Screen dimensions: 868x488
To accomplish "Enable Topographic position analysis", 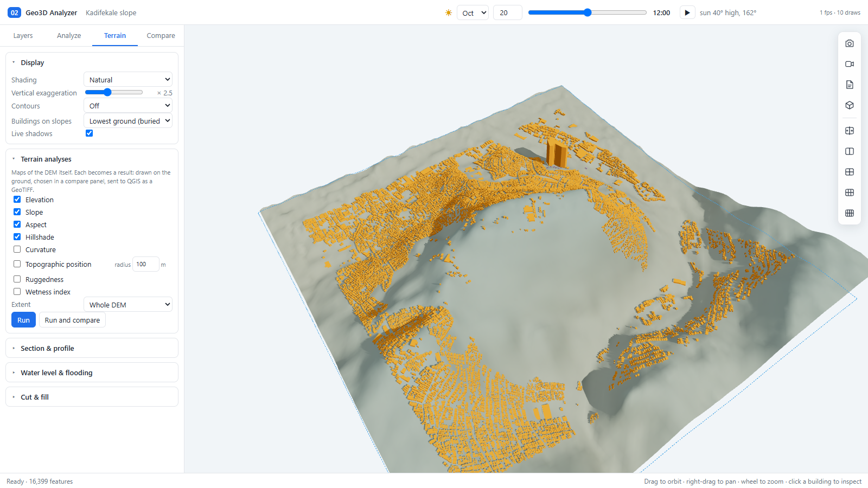I will 17,264.
